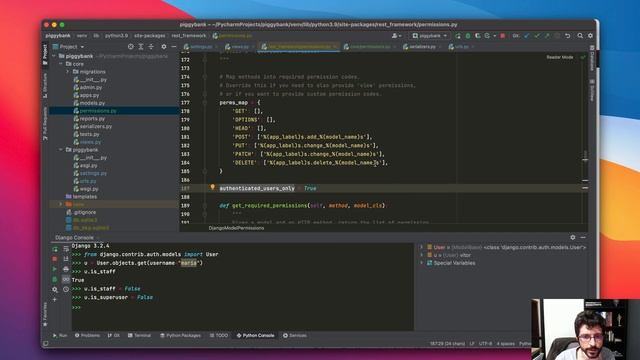Open the Project view dropdown
This screenshot has width=640, height=360.
pos(69,47)
